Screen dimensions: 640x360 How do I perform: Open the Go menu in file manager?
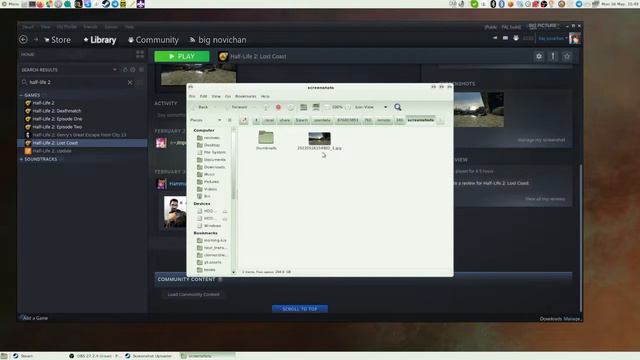click(228, 96)
